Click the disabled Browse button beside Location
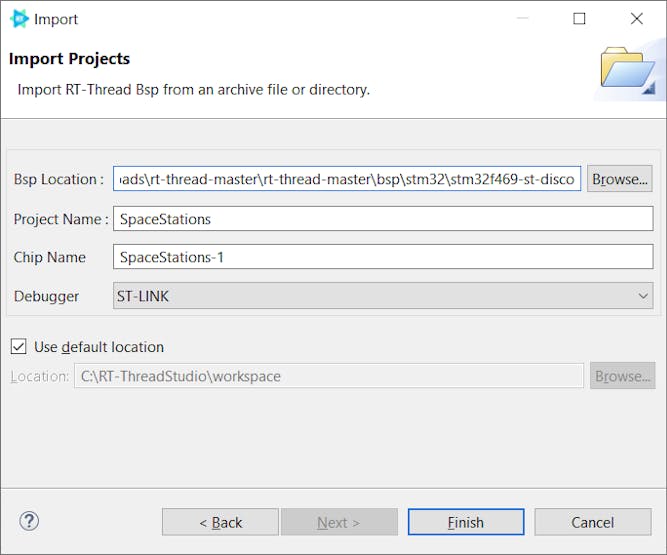 622,376
